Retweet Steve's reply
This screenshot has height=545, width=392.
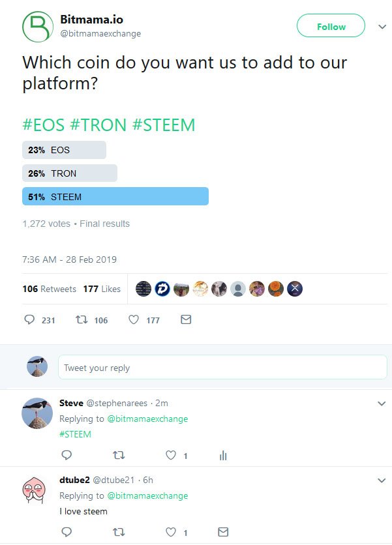coord(119,455)
